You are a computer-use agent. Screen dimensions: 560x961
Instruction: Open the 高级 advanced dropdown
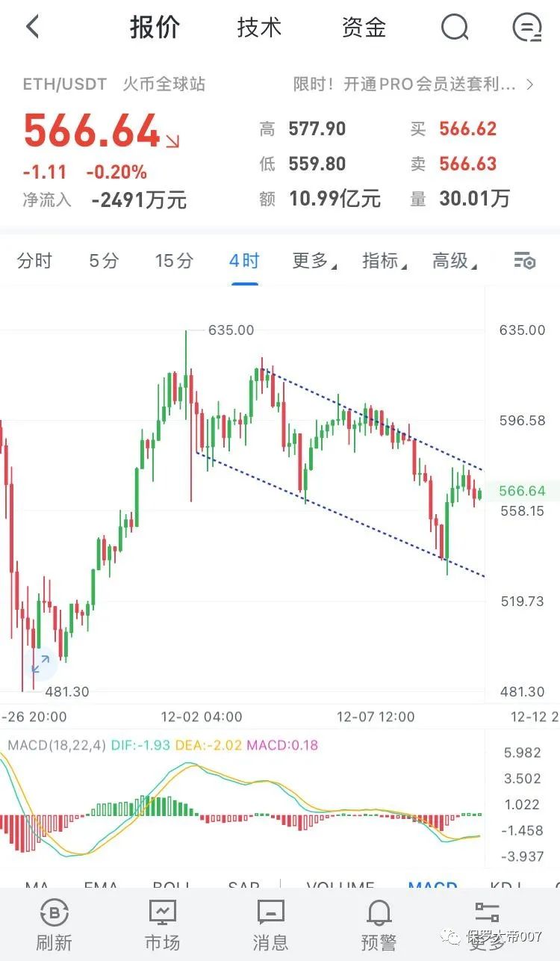(450, 261)
